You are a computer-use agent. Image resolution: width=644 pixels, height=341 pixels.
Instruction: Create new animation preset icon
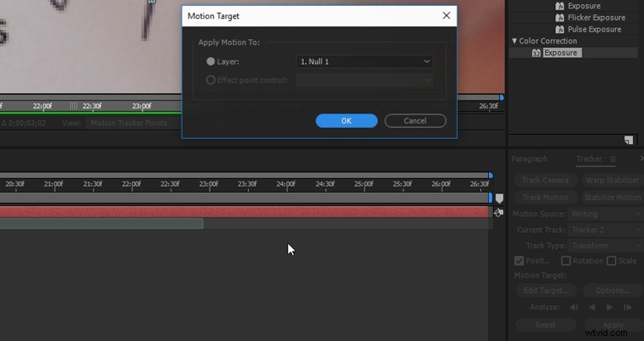[629, 140]
